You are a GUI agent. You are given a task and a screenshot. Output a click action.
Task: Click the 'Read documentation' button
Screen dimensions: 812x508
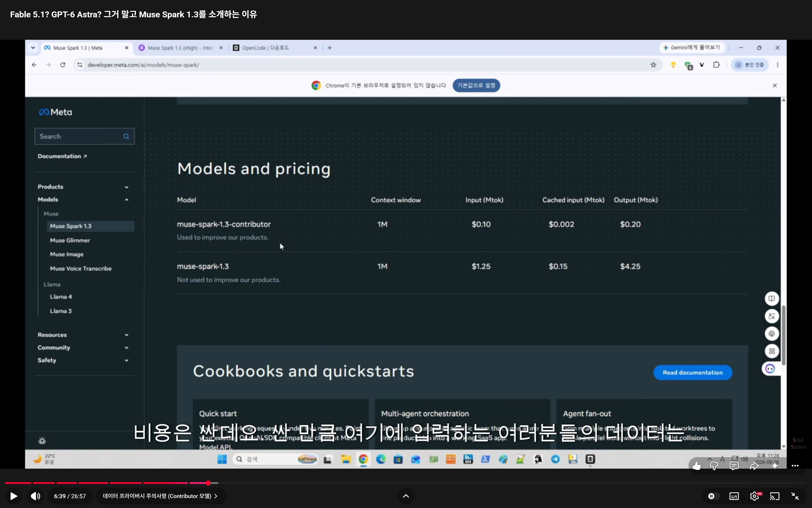692,372
